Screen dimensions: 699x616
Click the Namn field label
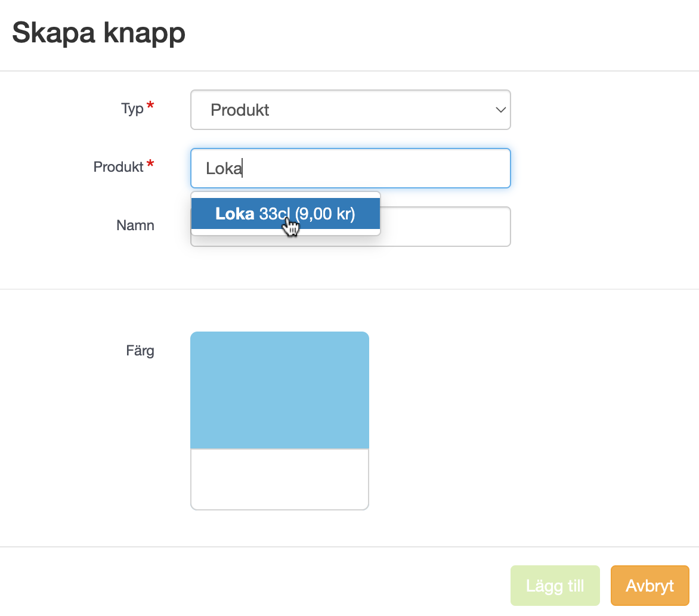(135, 225)
